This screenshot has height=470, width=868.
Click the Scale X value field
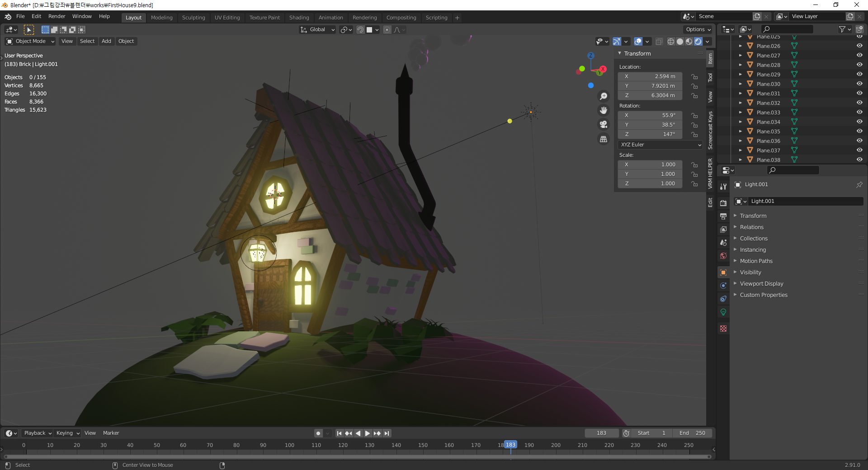pos(650,164)
